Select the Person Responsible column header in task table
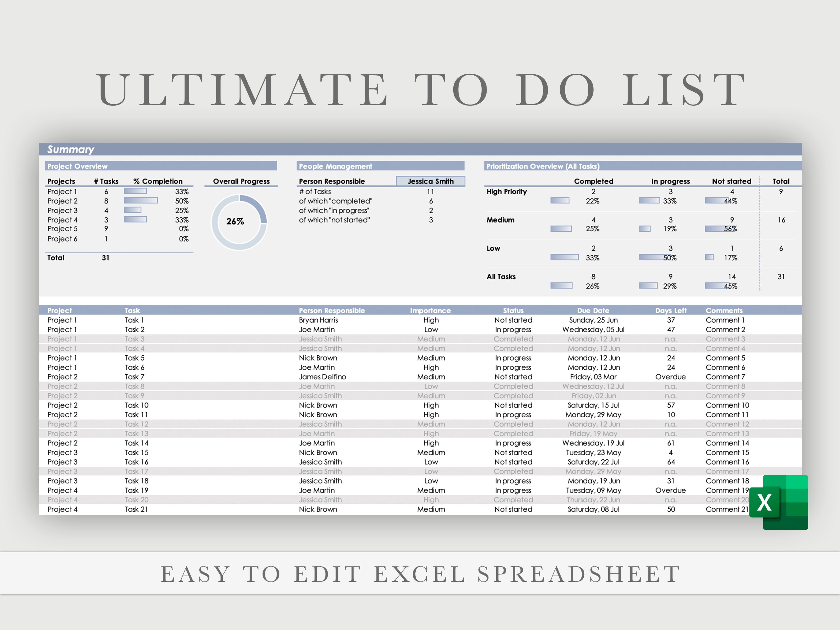 pyautogui.click(x=332, y=310)
